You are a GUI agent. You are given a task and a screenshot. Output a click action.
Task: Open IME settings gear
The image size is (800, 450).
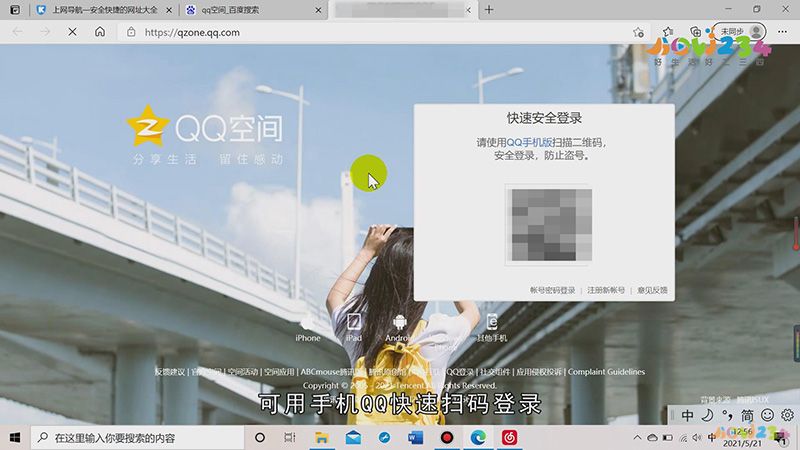[x=787, y=415]
